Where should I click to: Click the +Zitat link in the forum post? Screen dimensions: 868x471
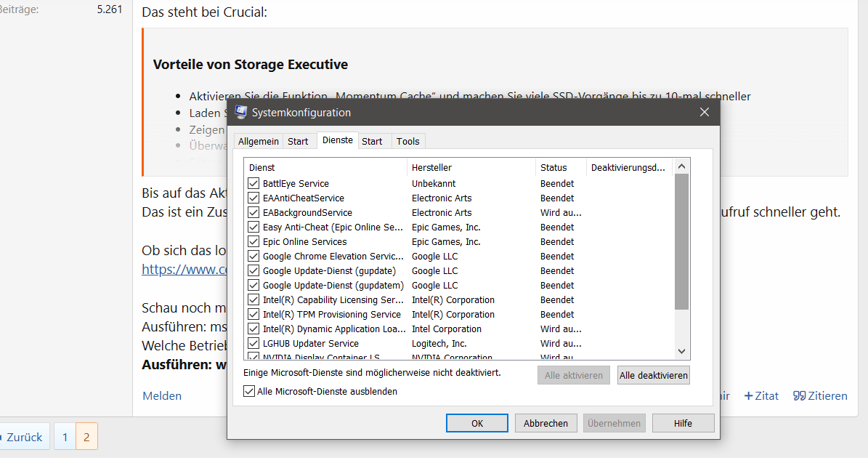point(761,395)
